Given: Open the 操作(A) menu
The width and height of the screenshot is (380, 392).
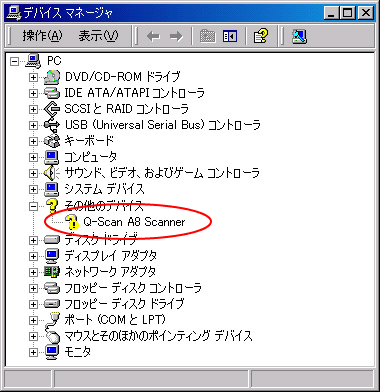Looking at the screenshot, I should coord(42,36).
